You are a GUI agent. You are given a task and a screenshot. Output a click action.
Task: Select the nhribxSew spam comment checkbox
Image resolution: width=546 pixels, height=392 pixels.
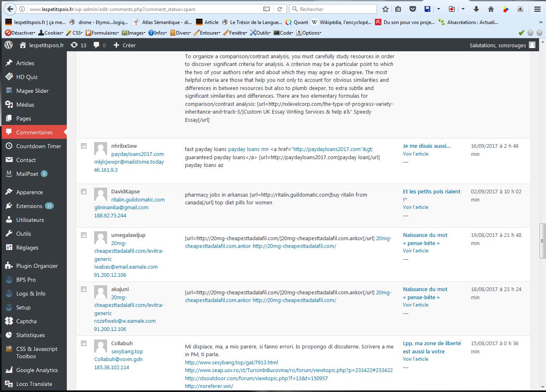(84, 146)
